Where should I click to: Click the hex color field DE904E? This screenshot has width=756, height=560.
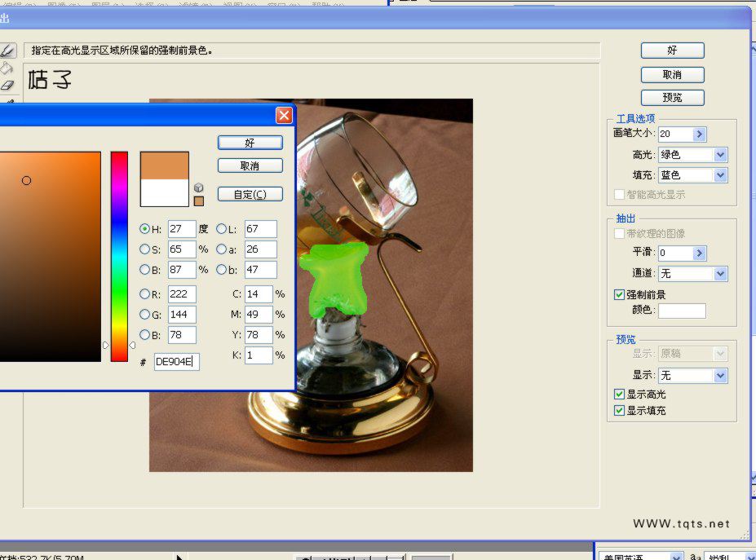[x=176, y=361]
